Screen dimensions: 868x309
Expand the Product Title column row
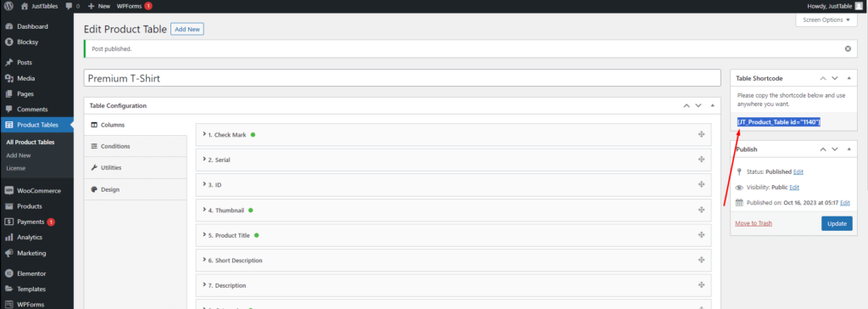click(x=453, y=235)
